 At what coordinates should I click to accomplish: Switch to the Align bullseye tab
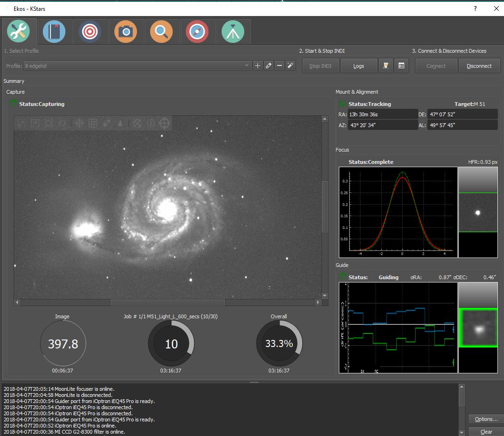pos(90,32)
